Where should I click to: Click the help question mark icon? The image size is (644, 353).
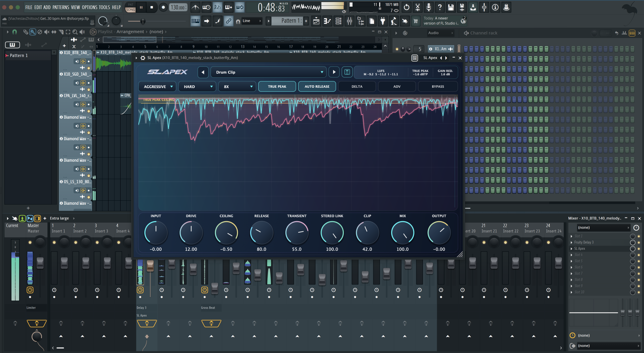[x=440, y=7]
